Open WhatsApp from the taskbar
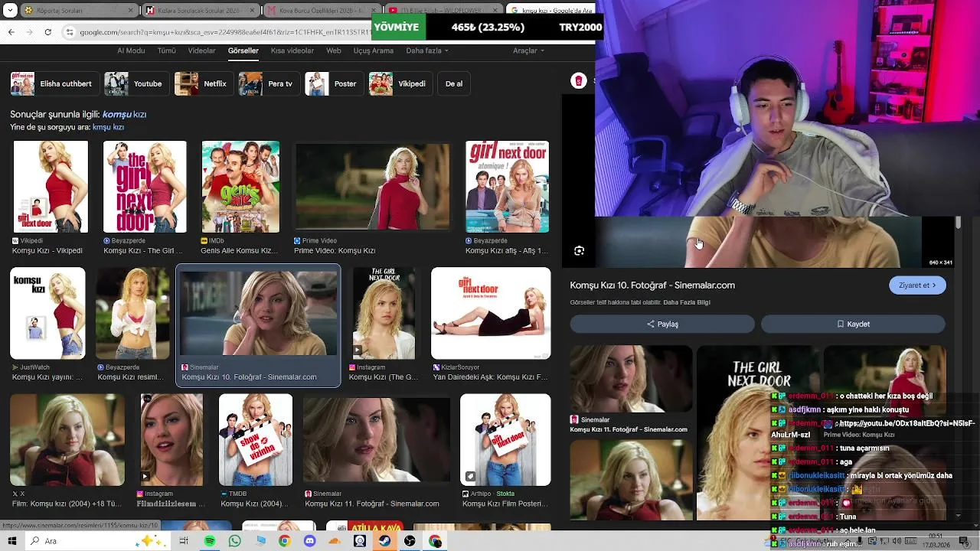Viewport: 980px width, 551px height. click(234, 541)
